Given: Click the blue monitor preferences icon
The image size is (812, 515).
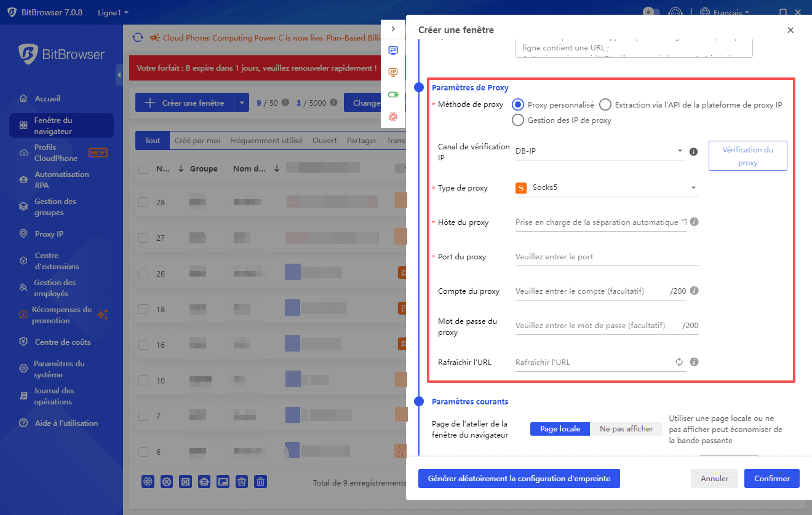Looking at the screenshot, I should [394, 50].
